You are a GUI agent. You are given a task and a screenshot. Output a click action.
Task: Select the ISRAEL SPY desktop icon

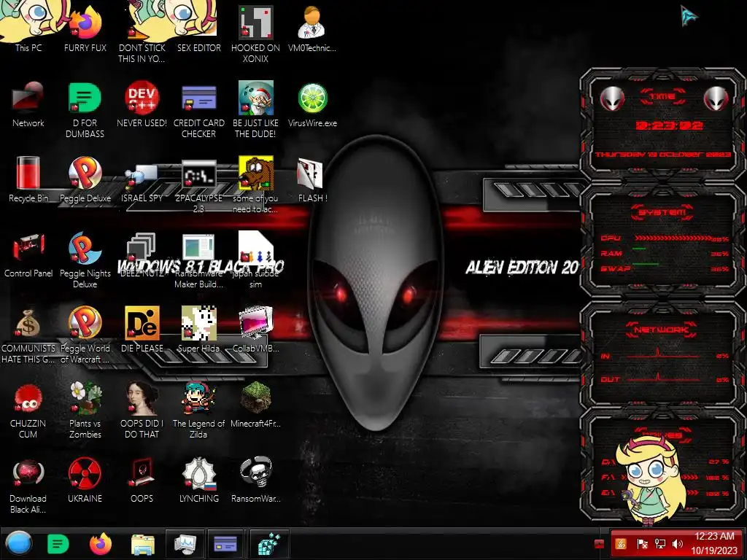pyautogui.click(x=142, y=182)
